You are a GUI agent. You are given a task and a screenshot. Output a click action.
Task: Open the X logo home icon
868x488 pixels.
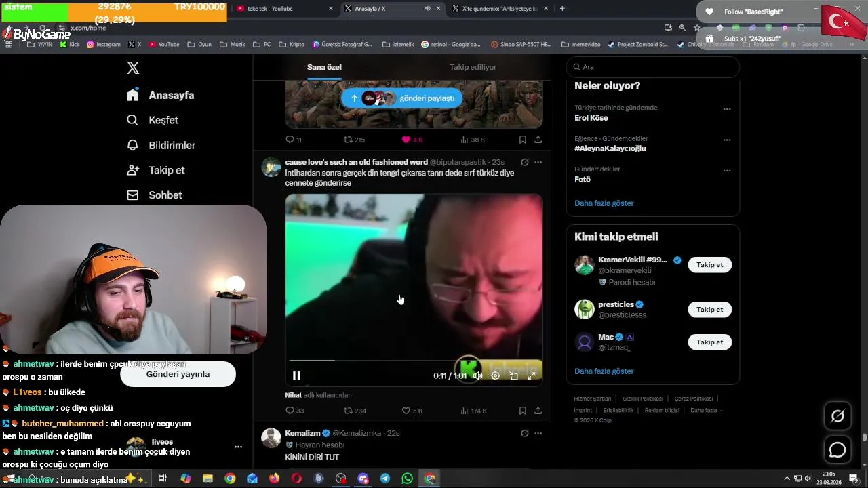(x=133, y=68)
